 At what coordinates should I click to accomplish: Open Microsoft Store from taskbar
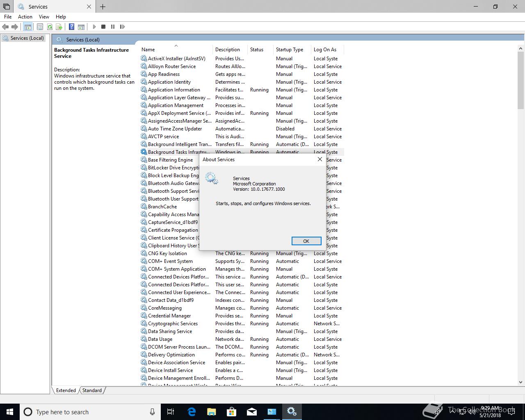pyautogui.click(x=232, y=412)
